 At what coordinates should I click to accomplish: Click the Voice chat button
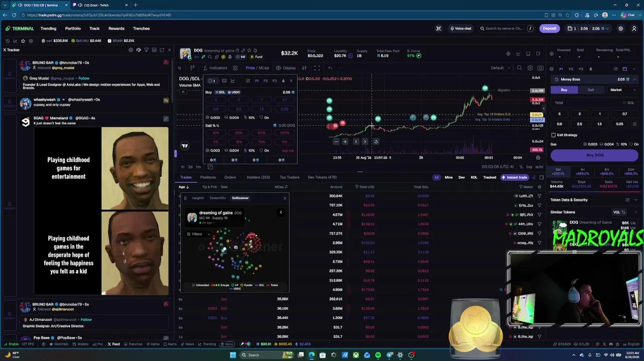click(460, 29)
